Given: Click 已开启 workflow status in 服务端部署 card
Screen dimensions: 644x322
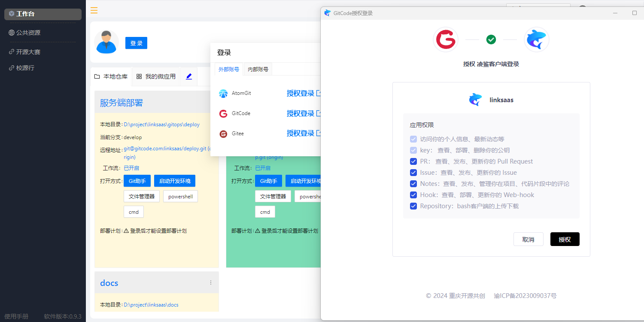Looking at the screenshot, I should (131, 168).
